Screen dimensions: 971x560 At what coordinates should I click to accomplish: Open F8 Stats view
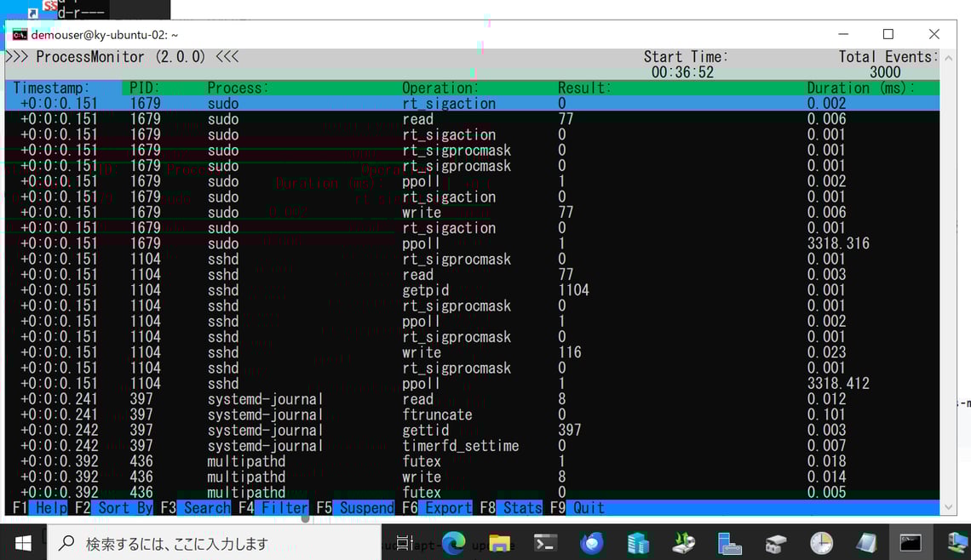coord(507,507)
